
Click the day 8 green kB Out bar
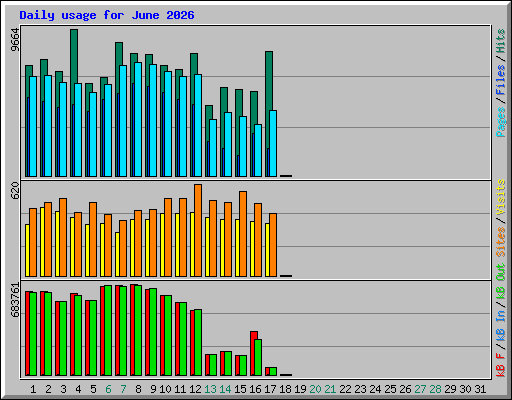pos(138,330)
